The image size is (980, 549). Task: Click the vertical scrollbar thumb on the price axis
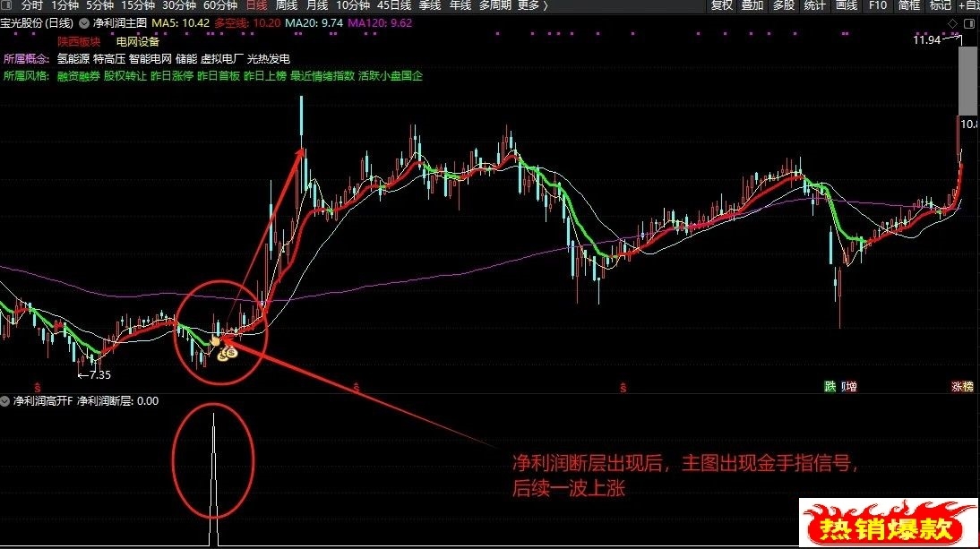click(x=967, y=81)
